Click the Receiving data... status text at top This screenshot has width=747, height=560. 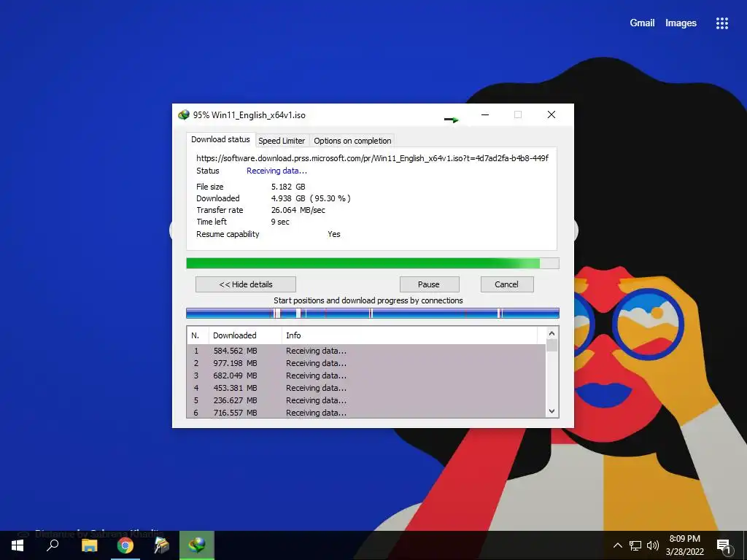pos(276,171)
